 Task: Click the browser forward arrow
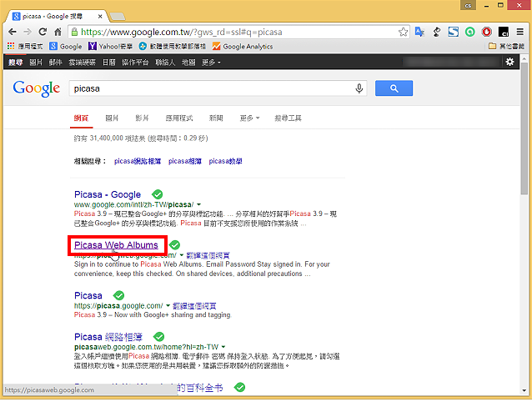pos(28,32)
